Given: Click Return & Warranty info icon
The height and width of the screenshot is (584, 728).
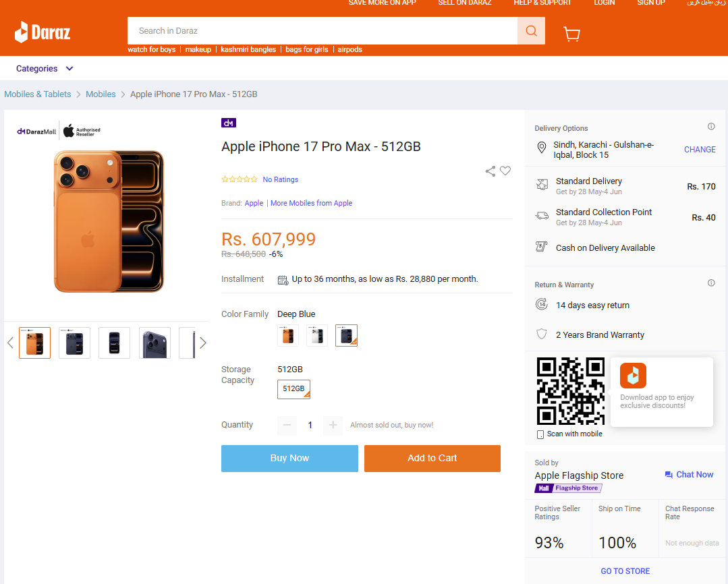Looking at the screenshot, I should click(711, 283).
